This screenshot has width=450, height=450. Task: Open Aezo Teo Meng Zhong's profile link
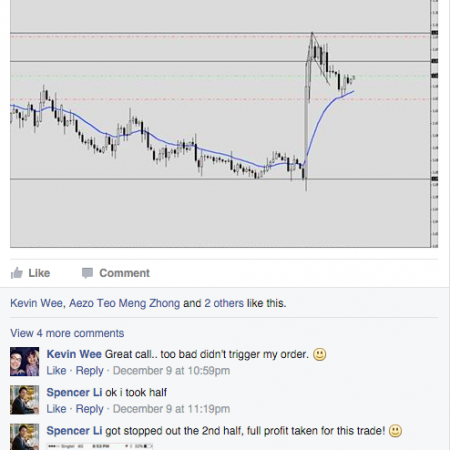[124, 303]
